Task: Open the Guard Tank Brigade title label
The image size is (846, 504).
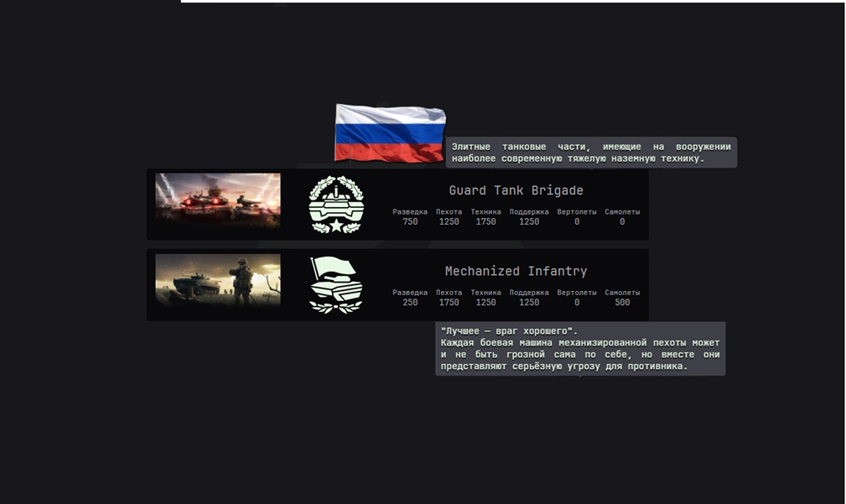Action: [515, 190]
